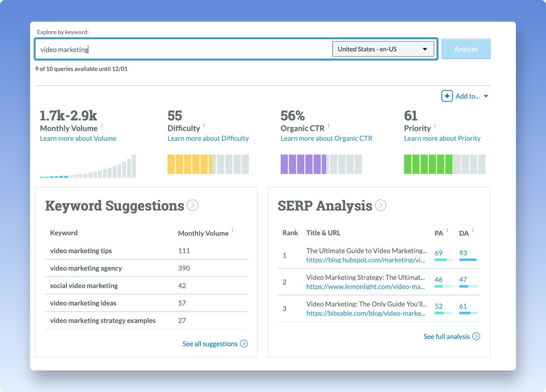Select keyword 'social video marketing'

[84, 286]
